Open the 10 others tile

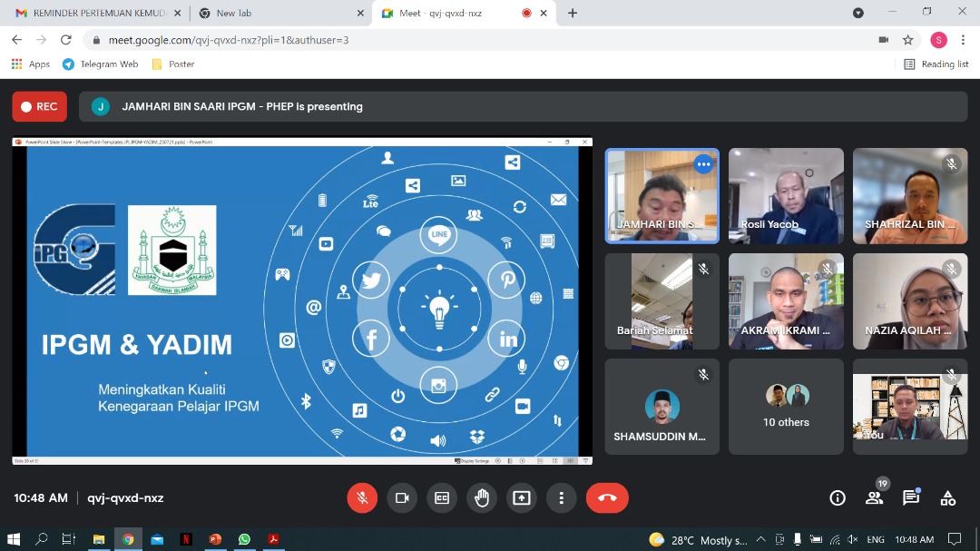[786, 407]
